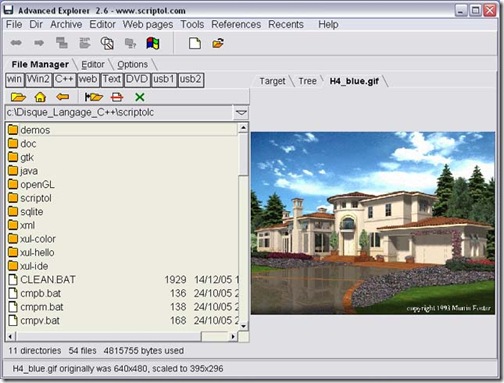This screenshot has width=504, height=383.
Task: Click the yellow back arrow in file panel
Action: click(63, 97)
